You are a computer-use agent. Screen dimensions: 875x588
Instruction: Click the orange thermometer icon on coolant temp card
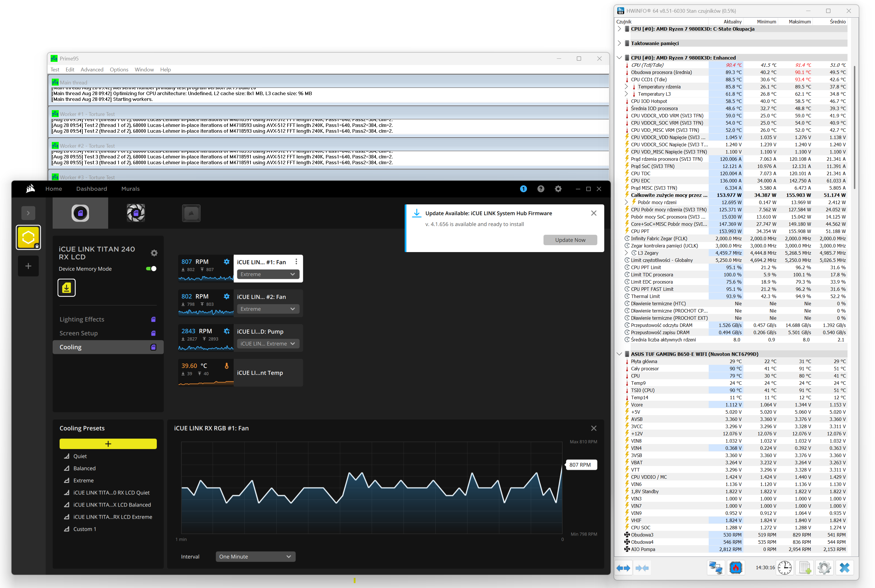pyautogui.click(x=226, y=366)
